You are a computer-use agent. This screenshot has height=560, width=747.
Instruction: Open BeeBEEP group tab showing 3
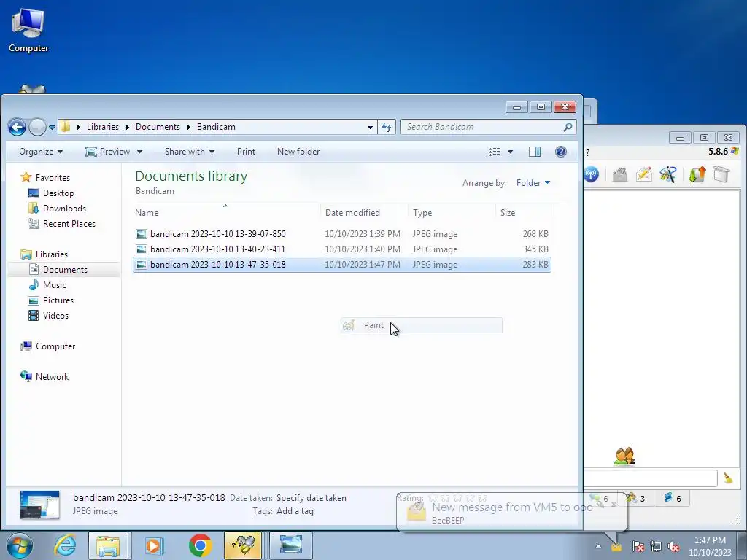636,498
